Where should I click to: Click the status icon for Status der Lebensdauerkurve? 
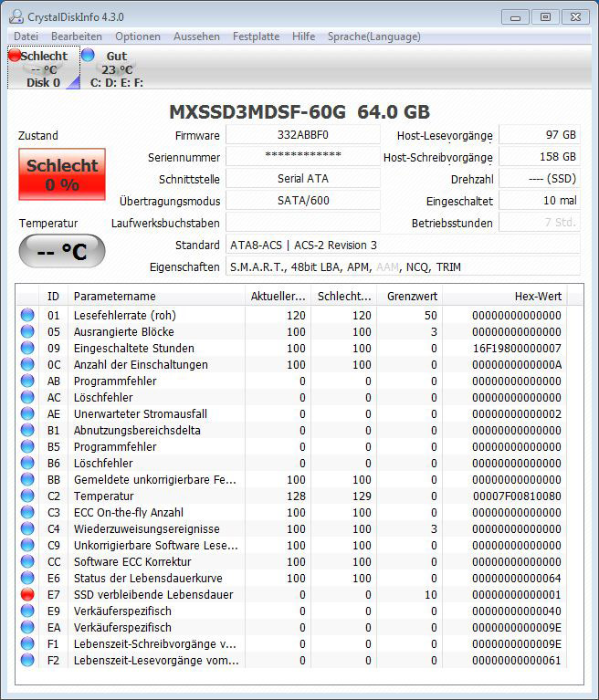point(27,578)
